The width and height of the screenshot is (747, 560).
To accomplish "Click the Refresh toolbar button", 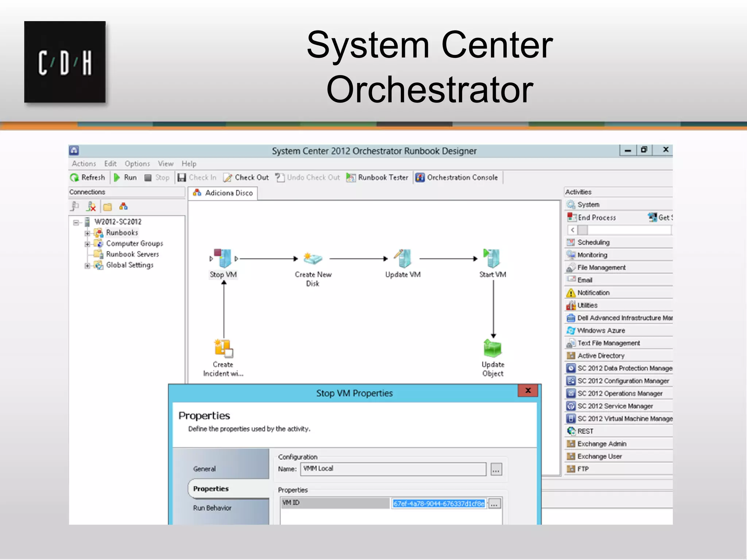I will point(88,178).
